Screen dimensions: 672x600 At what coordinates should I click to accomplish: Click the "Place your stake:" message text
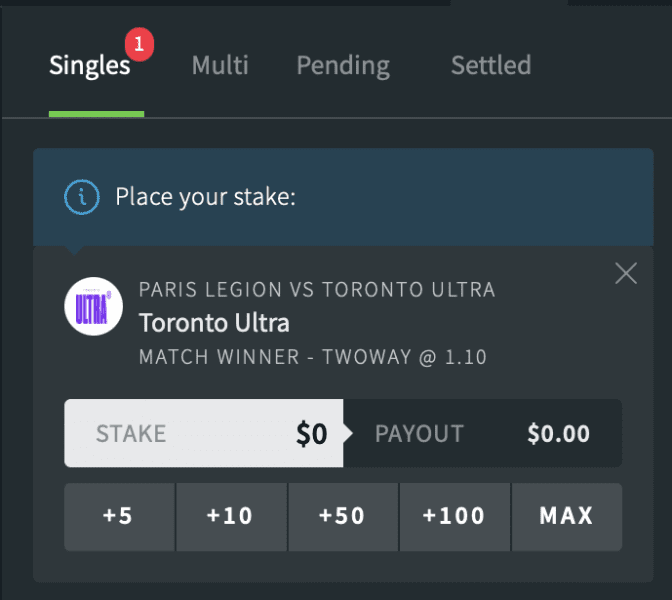tap(206, 197)
